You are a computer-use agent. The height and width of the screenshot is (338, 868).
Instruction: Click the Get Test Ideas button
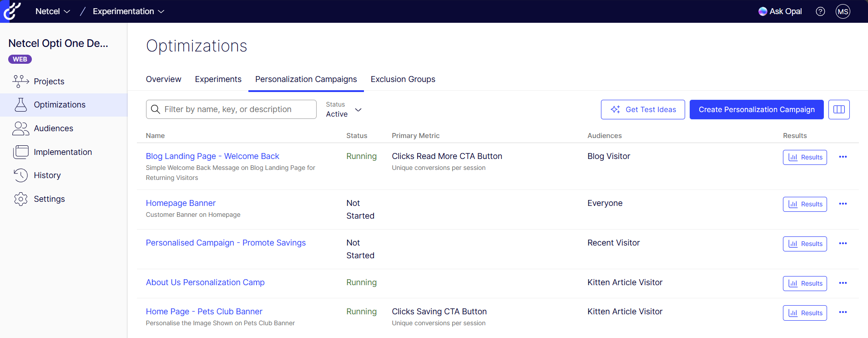(x=643, y=109)
